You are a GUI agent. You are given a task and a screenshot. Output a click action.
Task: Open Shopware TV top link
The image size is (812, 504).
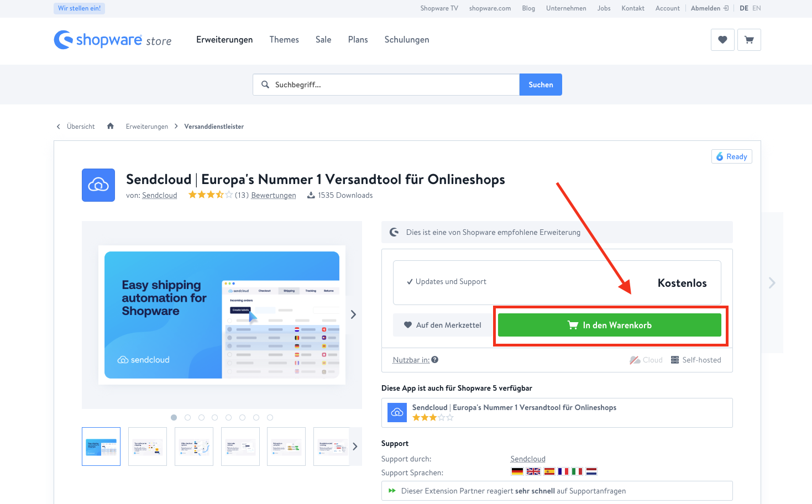point(439,8)
